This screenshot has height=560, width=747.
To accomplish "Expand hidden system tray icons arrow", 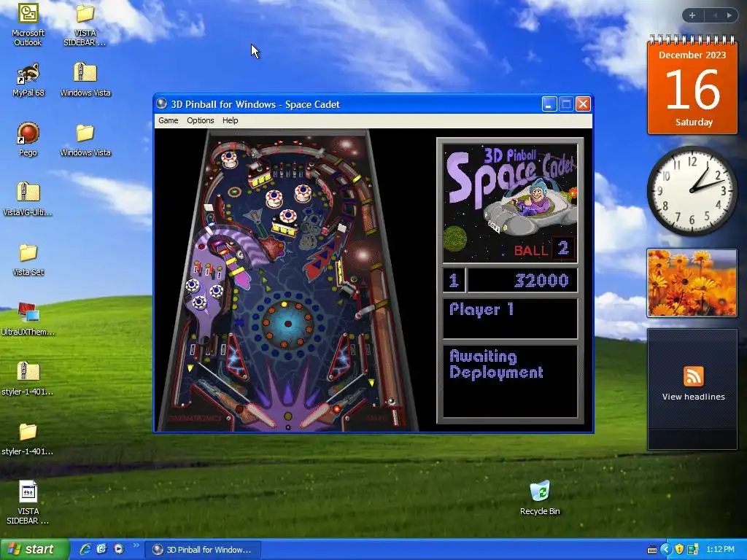I will click(665, 550).
